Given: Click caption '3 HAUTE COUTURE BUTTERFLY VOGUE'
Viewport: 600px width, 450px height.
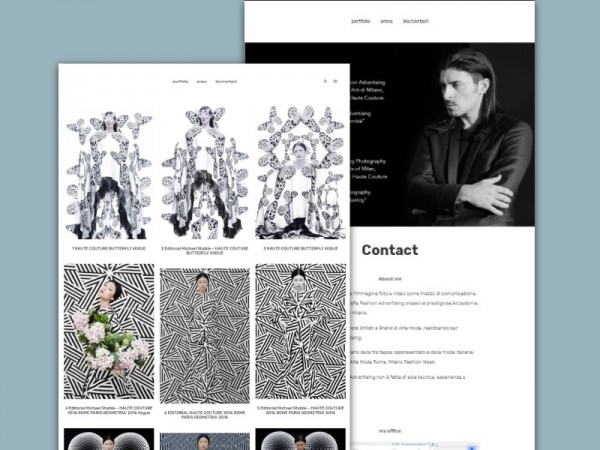Looking at the screenshot, I should (x=300, y=247).
